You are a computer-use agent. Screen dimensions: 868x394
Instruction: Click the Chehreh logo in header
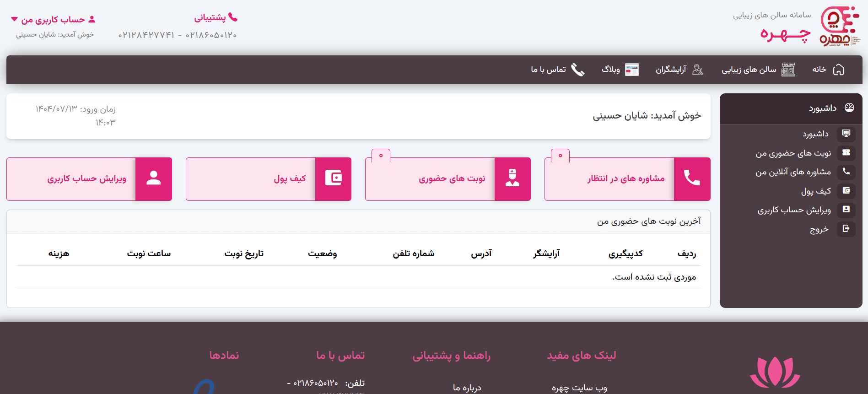tap(840, 26)
